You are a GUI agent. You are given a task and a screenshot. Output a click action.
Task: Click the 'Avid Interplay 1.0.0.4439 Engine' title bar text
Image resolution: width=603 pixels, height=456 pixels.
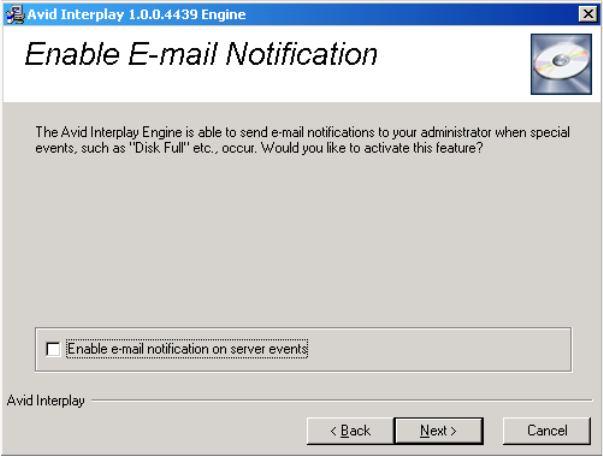coord(135,14)
